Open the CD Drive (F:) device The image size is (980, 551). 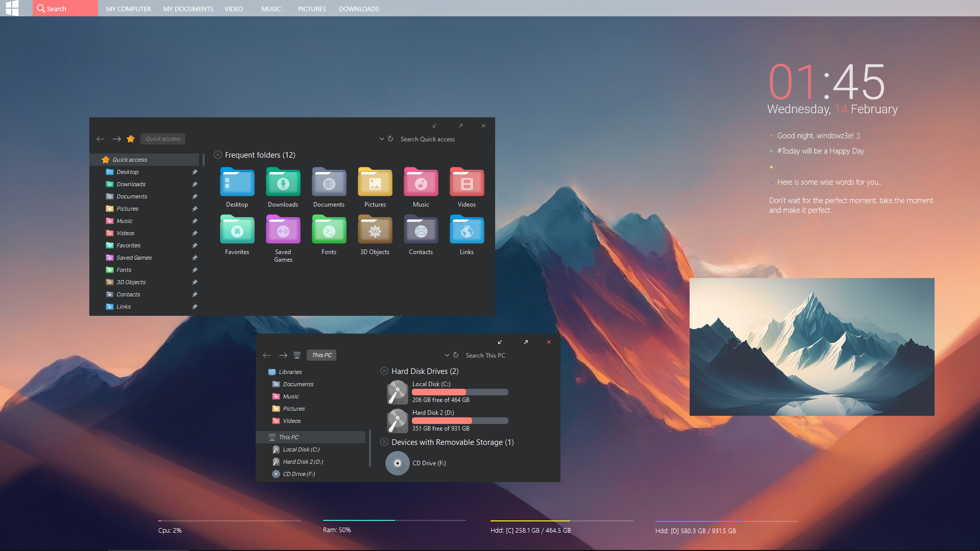397,463
